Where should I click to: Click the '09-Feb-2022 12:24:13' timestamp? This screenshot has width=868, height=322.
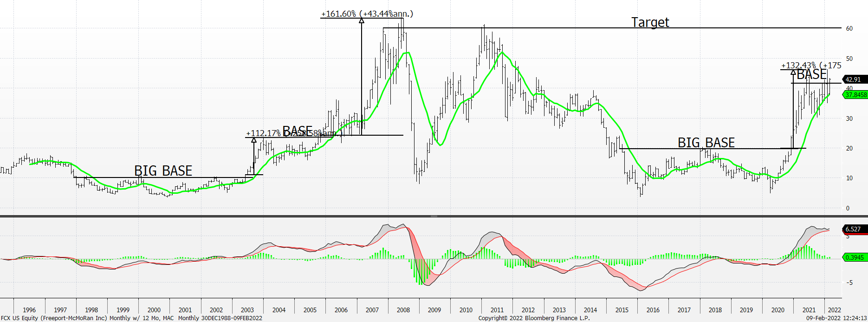(836, 318)
